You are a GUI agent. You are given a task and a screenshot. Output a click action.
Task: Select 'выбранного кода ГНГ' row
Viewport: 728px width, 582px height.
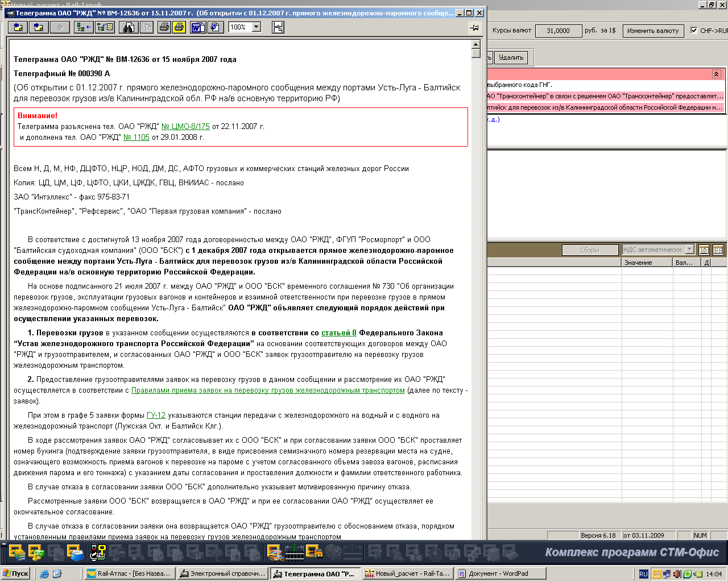(606, 85)
